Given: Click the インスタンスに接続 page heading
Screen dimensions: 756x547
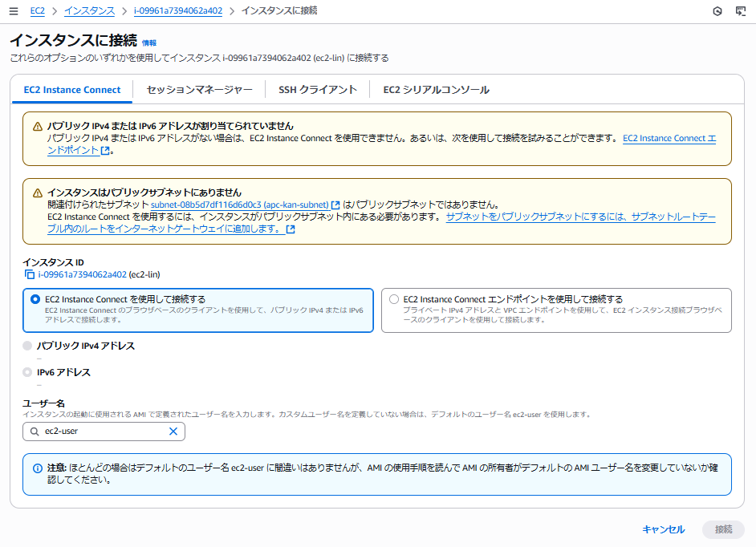Looking at the screenshot, I should (74, 40).
